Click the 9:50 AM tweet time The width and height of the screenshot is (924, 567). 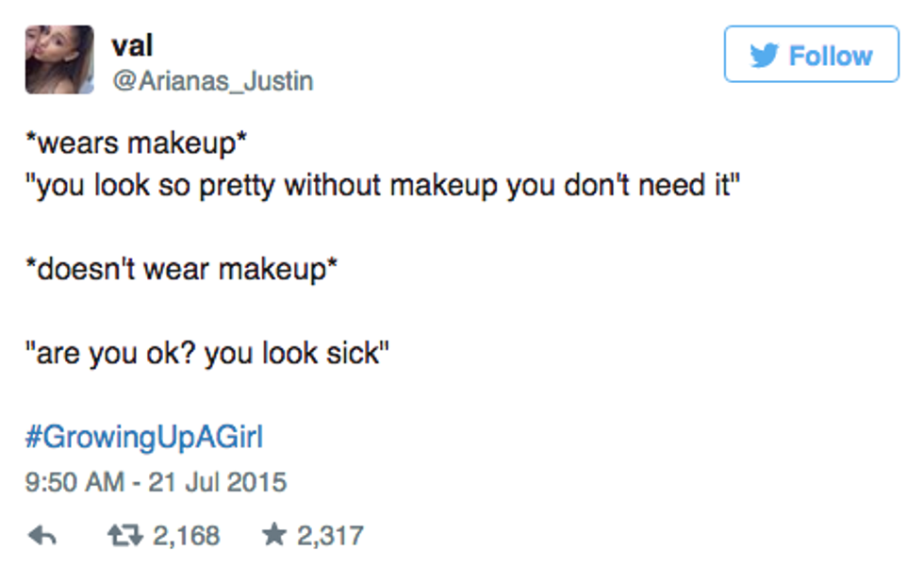74,482
